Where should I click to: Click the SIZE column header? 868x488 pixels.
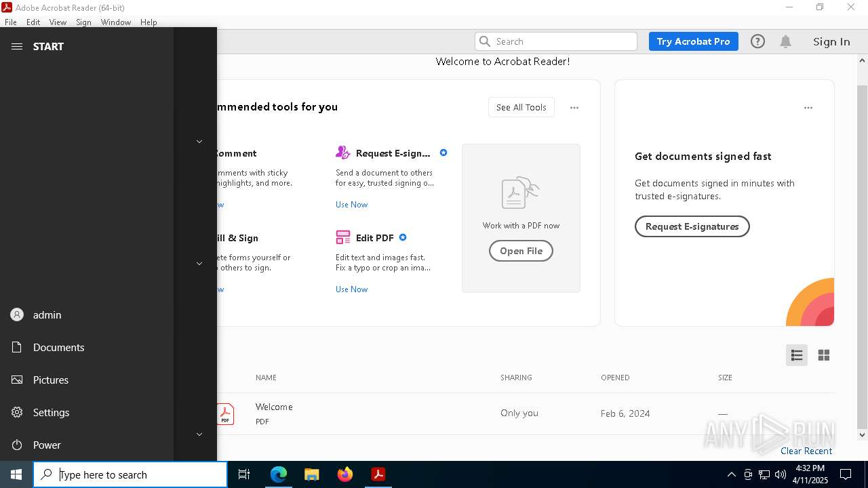point(725,378)
